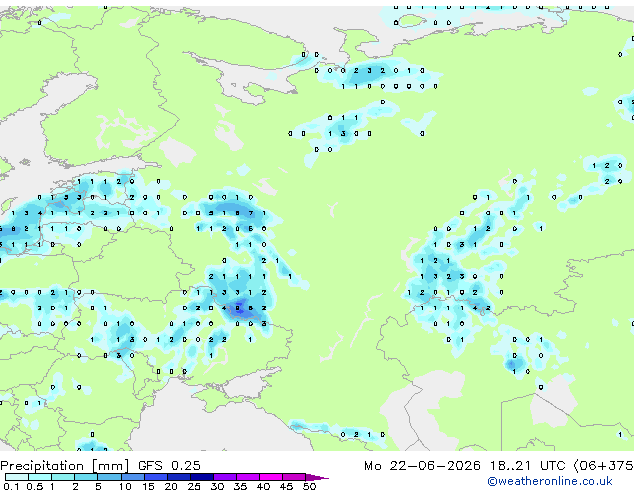Click the '18..21 UTC' time range text
This screenshot has width=634, height=490.
[527, 466]
